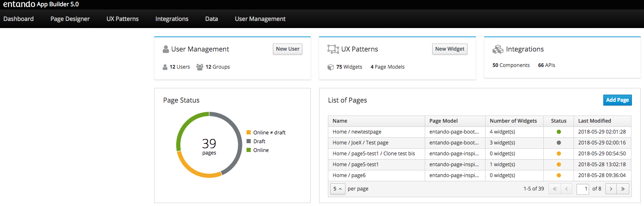Image resolution: width=644 pixels, height=206 pixels.
Task: Click orange status dot for page6 row
Action: 558,175
